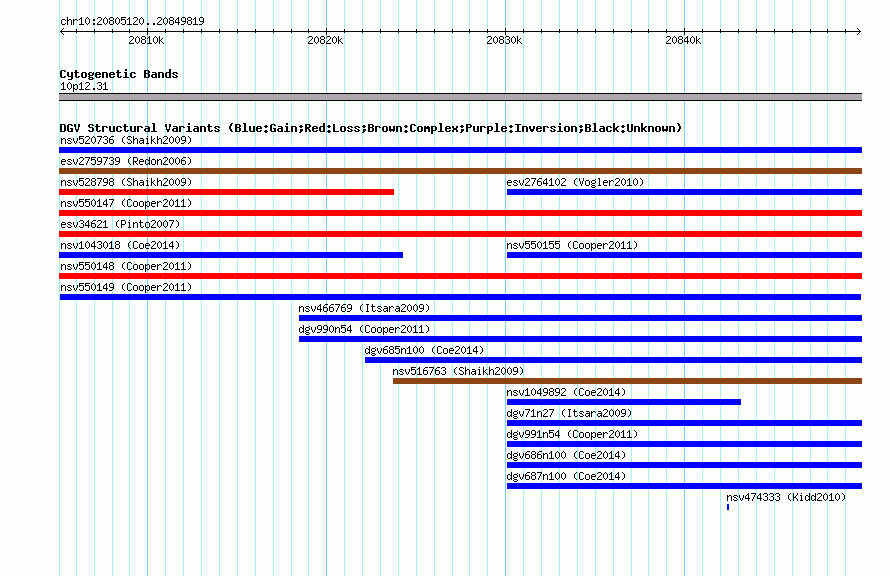
Task: Open the esv2759739 (Redon2006) variant label
Action: [126, 161]
